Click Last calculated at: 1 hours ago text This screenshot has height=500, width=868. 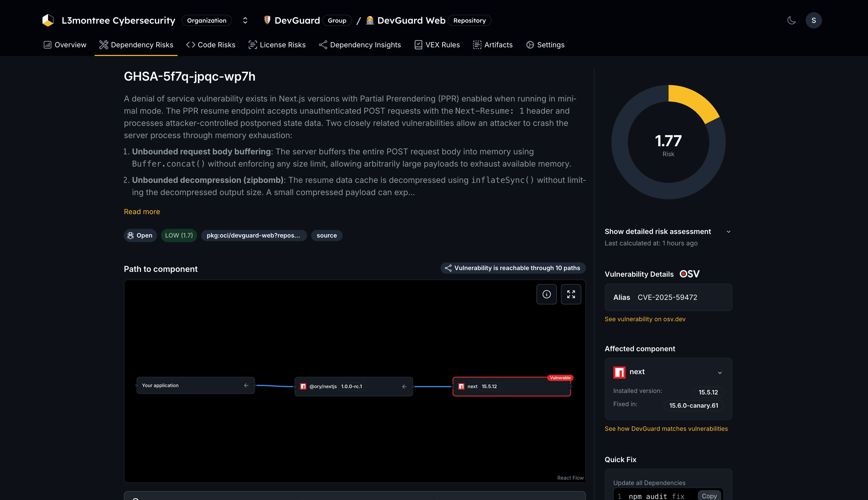pos(651,243)
